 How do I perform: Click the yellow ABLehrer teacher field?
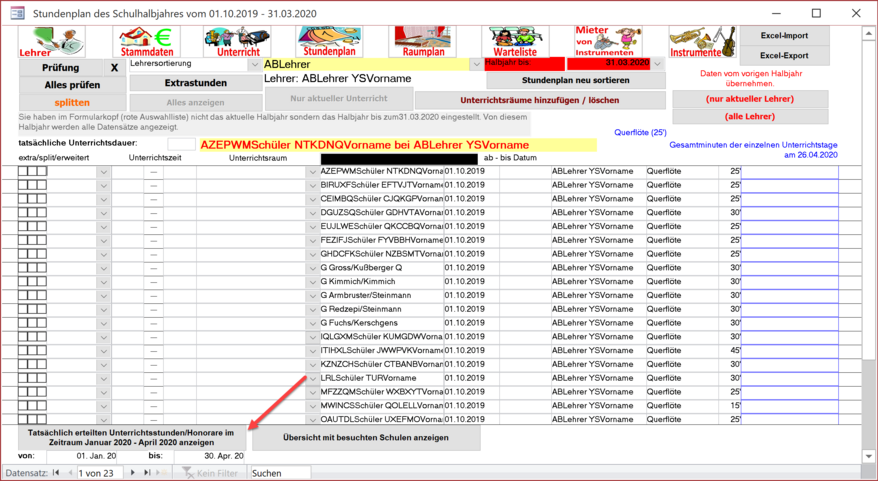tap(370, 64)
